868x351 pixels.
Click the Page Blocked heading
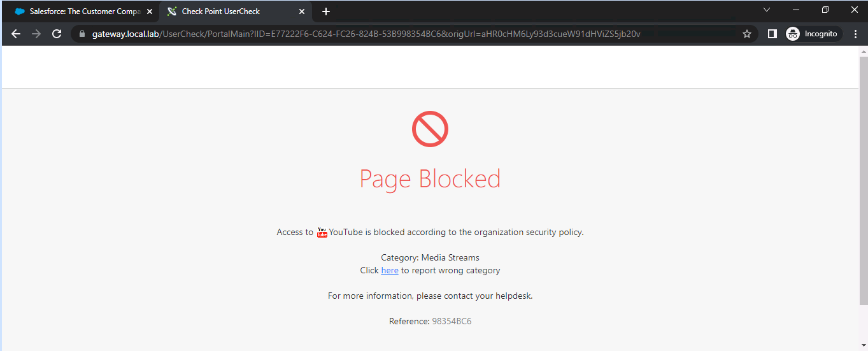click(430, 178)
